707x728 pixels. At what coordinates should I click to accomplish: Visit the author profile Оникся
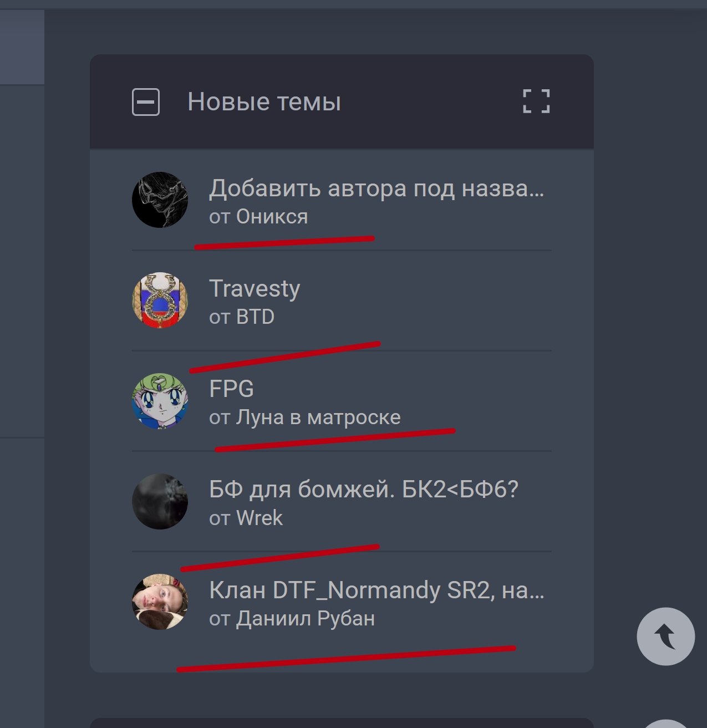coord(272,217)
